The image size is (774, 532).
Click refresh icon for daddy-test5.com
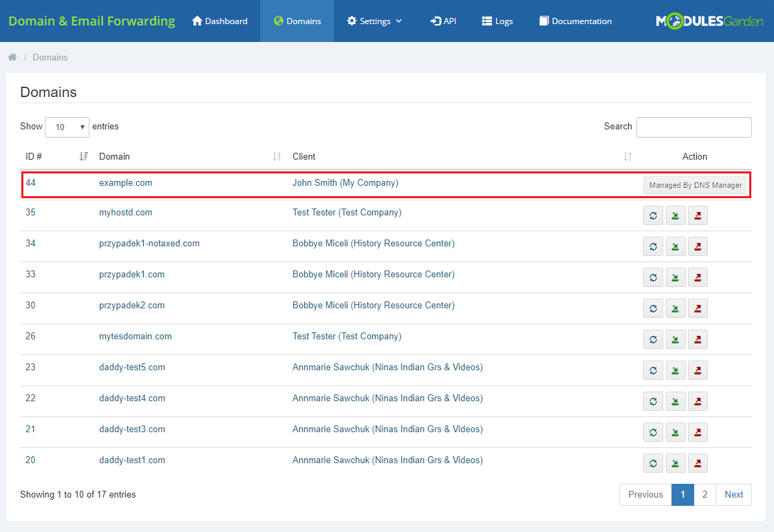click(x=653, y=370)
